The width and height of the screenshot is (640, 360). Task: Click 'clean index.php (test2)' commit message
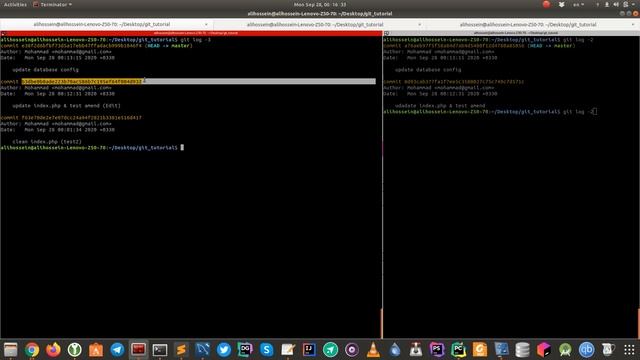click(x=47, y=142)
